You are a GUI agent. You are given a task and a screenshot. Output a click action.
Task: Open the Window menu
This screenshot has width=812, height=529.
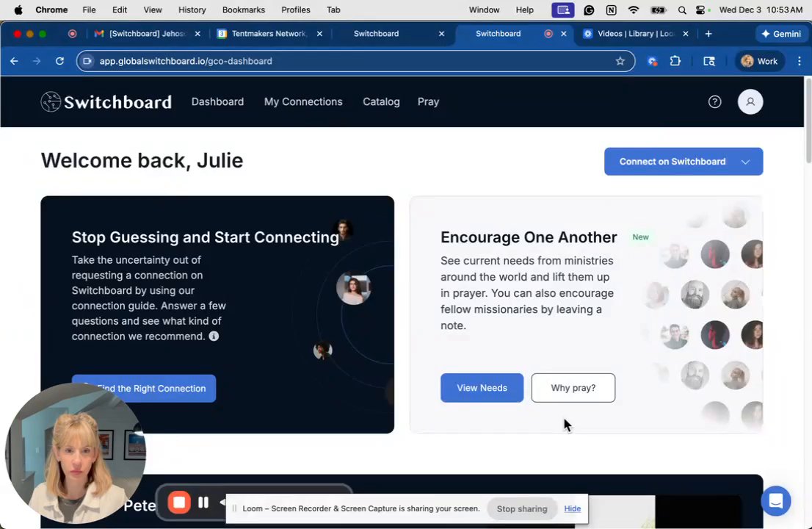click(484, 10)
